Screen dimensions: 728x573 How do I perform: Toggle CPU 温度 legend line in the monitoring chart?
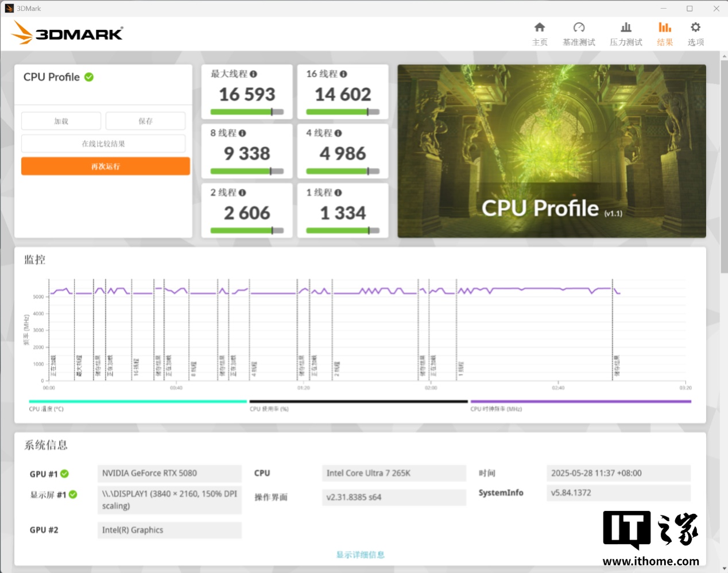(138, 402)
